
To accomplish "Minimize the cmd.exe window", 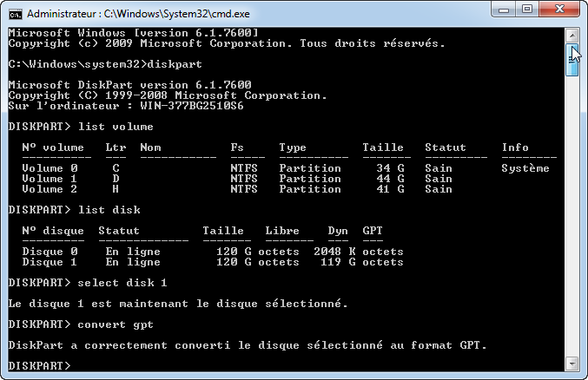I will [504, 10].
